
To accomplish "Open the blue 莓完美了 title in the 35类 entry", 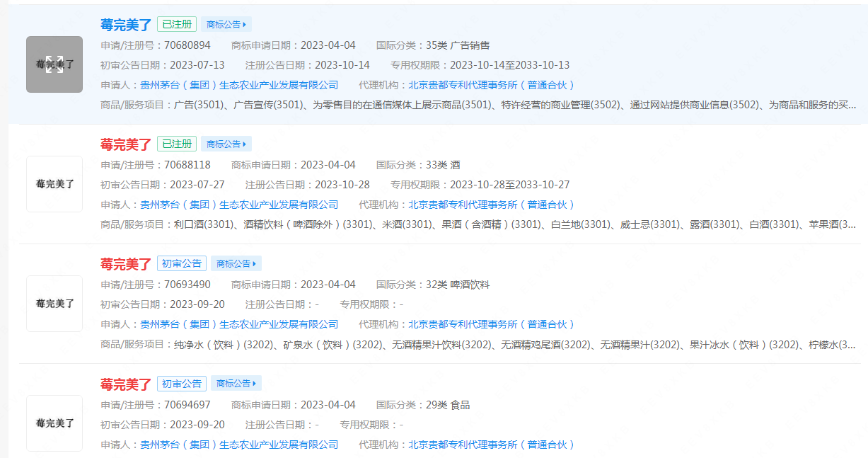I will point(126,25).
